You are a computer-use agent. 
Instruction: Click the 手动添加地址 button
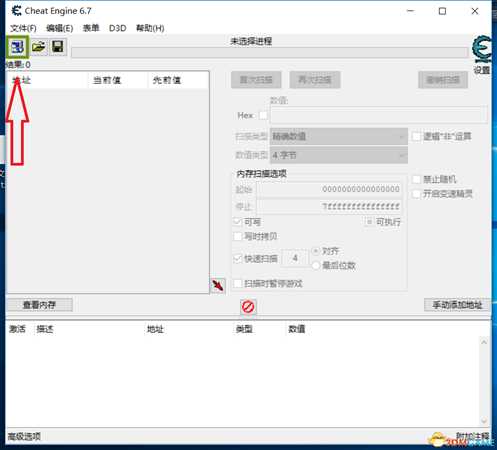click(x=457, y=305)
